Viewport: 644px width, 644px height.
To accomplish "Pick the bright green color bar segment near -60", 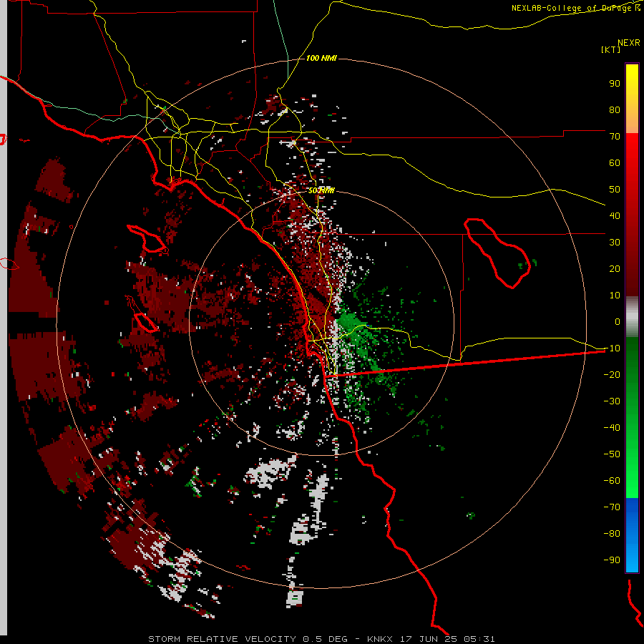I will click(632, 481).
